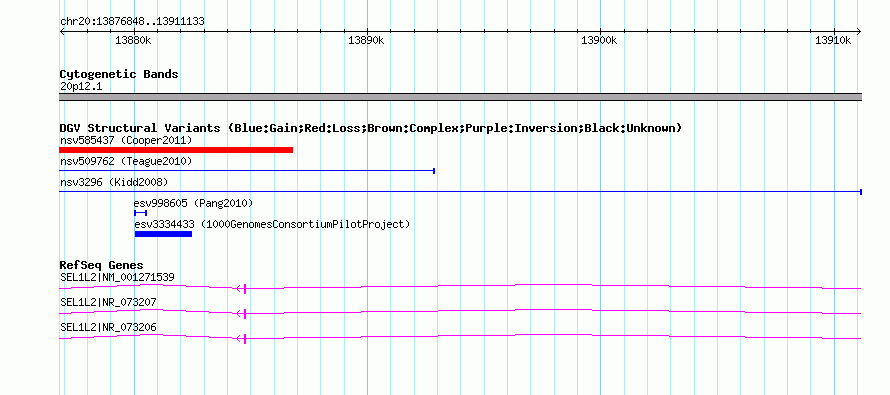Open the nsv3296 (Kidd2008) variant label

[x=114, y=182]
